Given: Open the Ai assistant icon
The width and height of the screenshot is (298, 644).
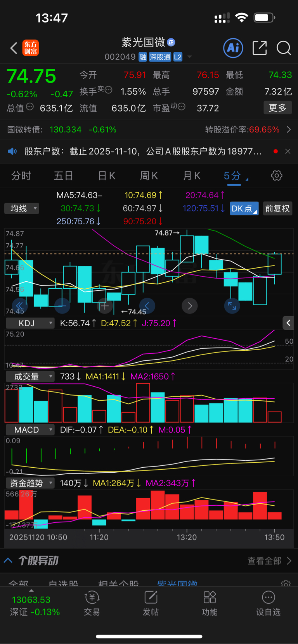Looking at the screenshot, I should click(x=233, y=48).
